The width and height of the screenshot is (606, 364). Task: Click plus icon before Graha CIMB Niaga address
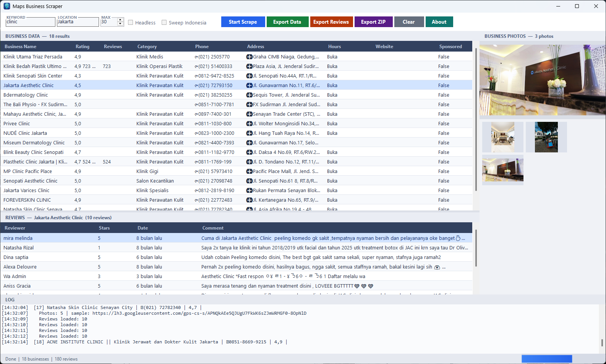click(249, 57)
